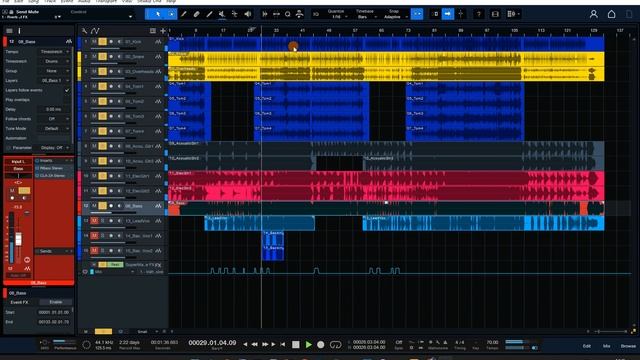The width and height of the screenshot is (640, 360).
Task: Unmute track 13 13_LeadVox
Action: [94, 221]
